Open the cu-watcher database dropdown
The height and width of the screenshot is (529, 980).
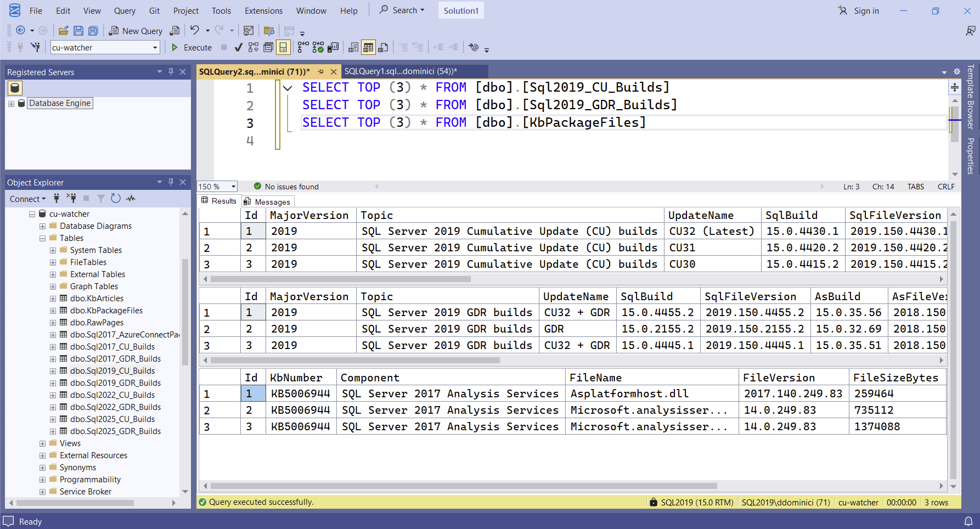click(x=155, y=48)
